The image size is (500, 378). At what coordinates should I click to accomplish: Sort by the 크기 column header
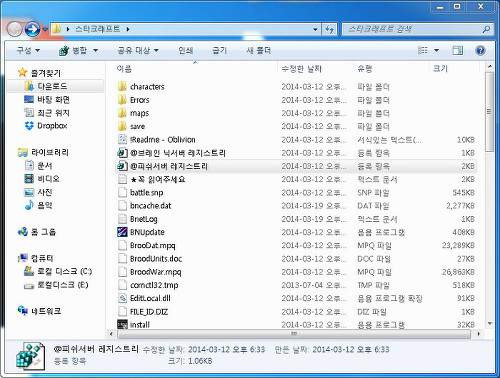click(x=440, y=69)
